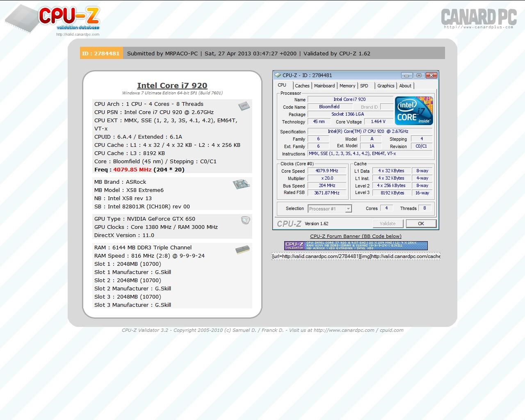Click the OK button

(421, 224)
